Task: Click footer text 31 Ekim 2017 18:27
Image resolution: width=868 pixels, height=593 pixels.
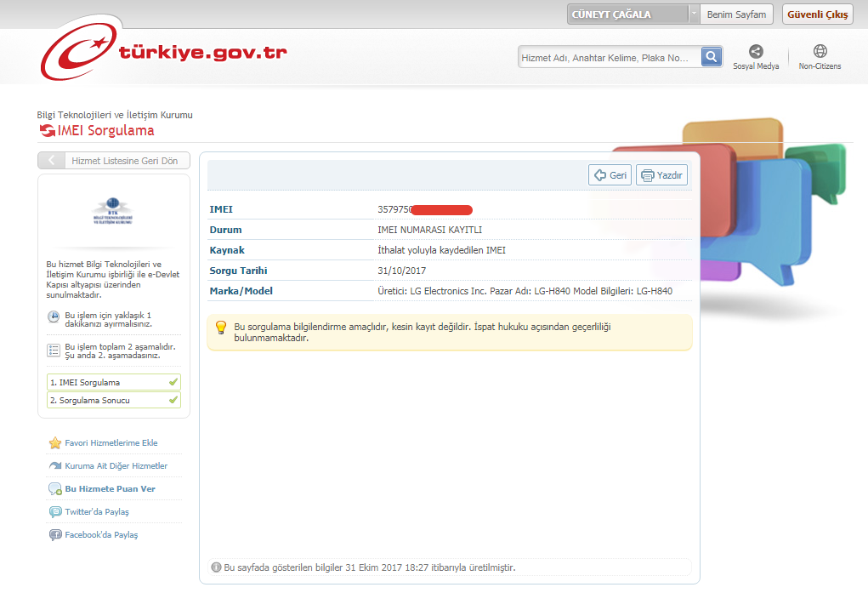Action: (x=387, y=567)
